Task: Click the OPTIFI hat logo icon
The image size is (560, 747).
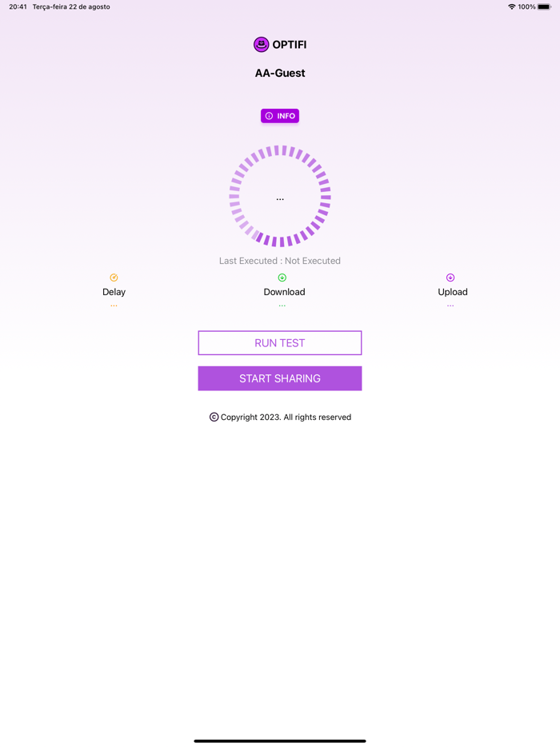Action: [261, 44]
